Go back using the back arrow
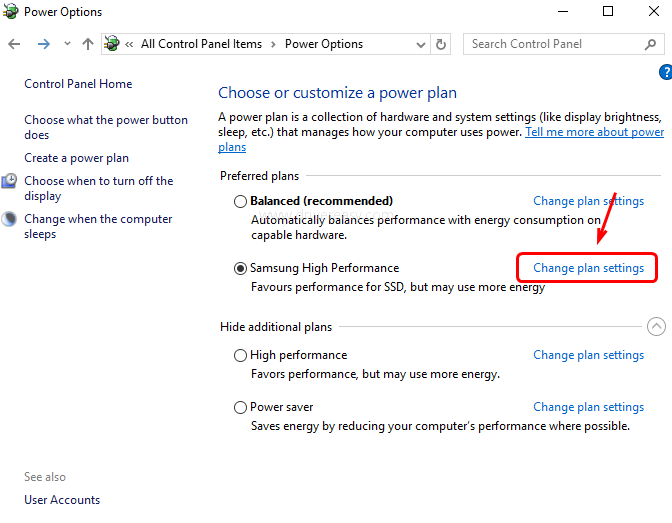Image resolution: width=672 pixels, height=523 pixels. pos(14,44)
